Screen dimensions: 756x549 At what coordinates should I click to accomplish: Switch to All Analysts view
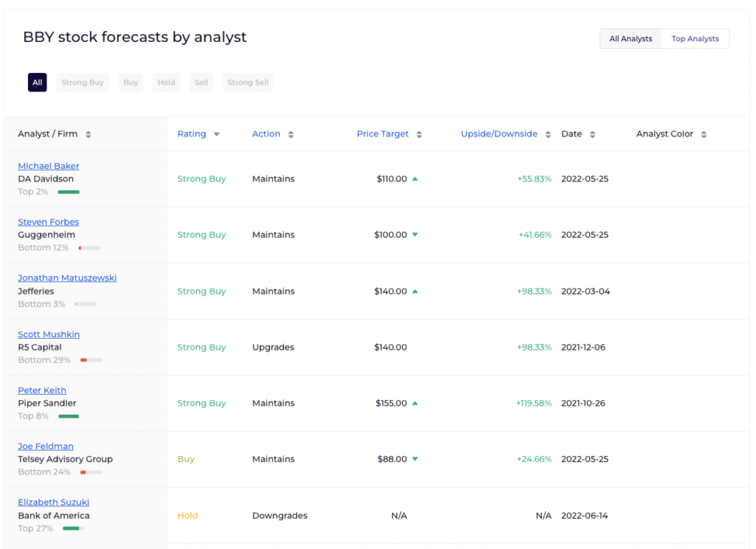pos(630,38)
